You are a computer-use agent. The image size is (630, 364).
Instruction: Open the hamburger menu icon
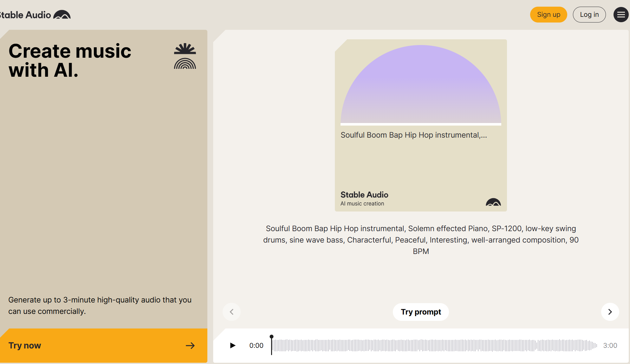(621, 15)
